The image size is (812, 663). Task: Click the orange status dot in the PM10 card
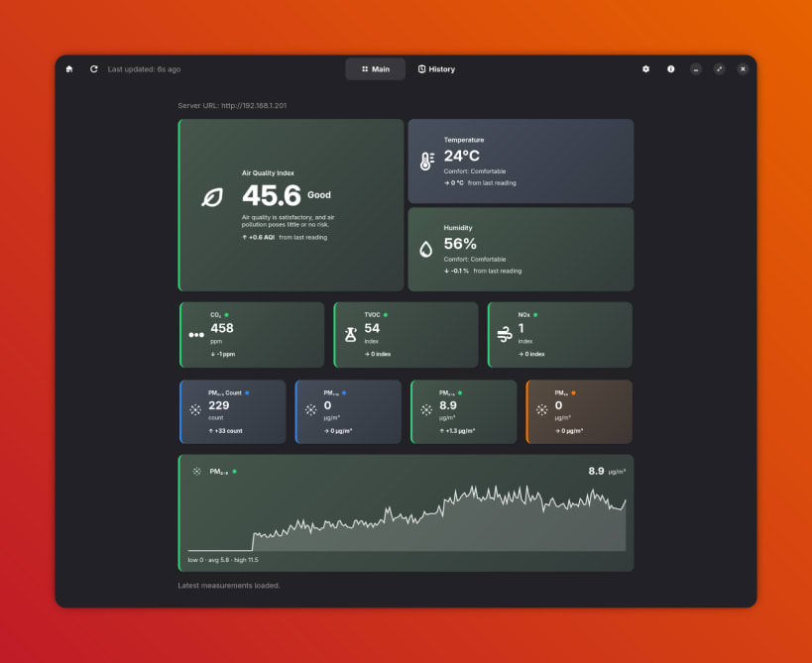(x=573, y=392)
